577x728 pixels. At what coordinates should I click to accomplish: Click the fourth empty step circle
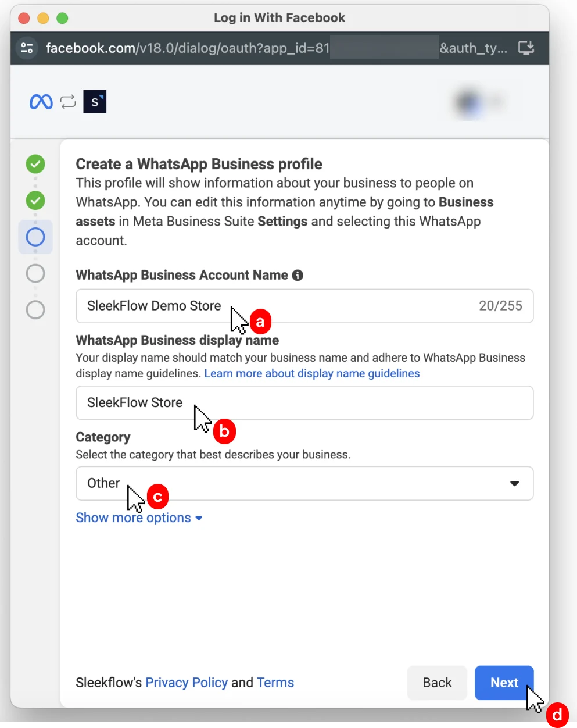click(x=35, y=273)
